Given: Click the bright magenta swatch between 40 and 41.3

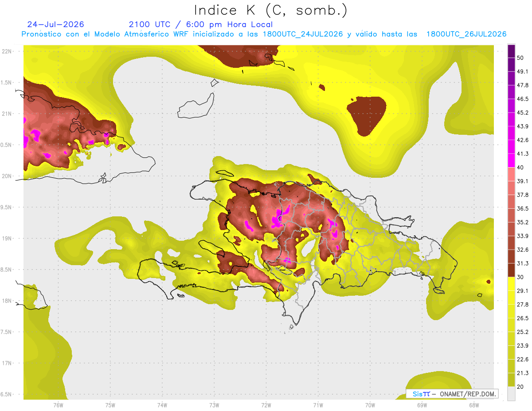Looking at the screenshot, I should (511, 160).
